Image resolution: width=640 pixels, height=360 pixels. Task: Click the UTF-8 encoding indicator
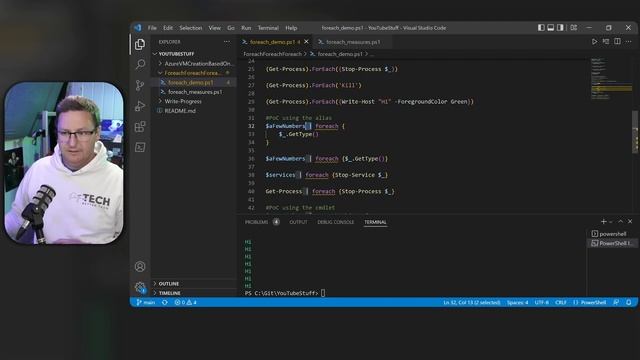(542, 302)
